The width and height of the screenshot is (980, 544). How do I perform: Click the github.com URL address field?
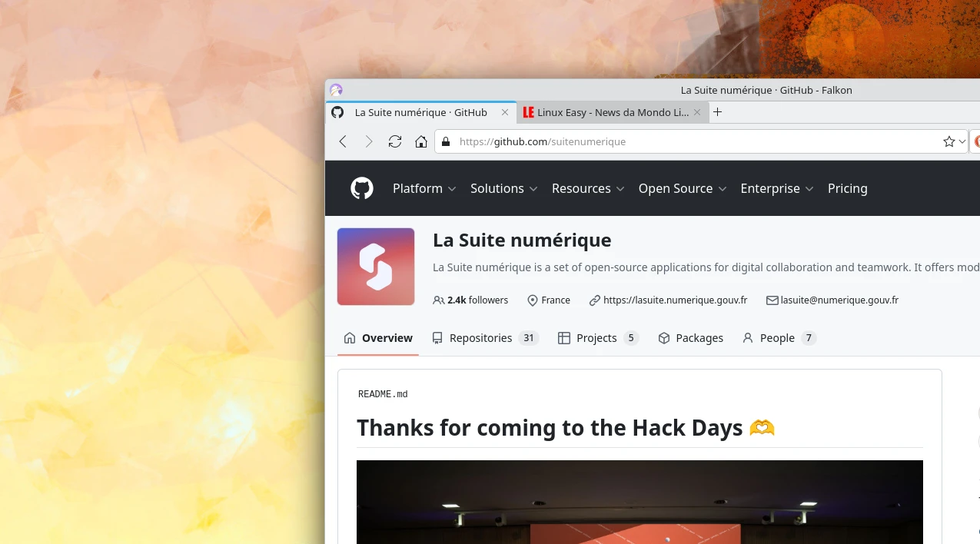click(692, 141)
